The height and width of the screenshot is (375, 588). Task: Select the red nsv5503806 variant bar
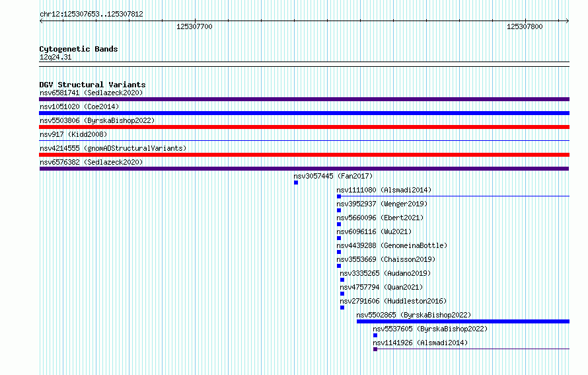[304, 127]
